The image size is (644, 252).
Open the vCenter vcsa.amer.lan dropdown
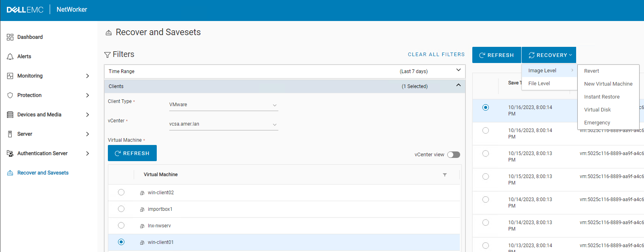pyautogui.click(x=223, y=124)
